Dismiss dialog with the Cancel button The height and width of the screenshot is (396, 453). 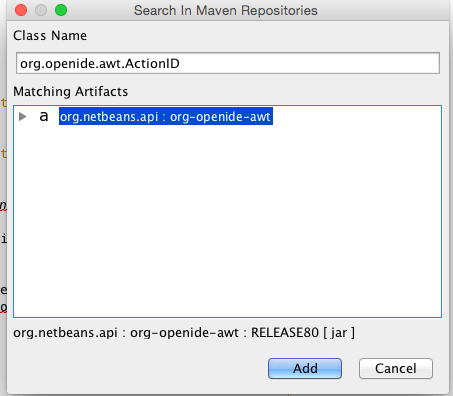(396, 368)
